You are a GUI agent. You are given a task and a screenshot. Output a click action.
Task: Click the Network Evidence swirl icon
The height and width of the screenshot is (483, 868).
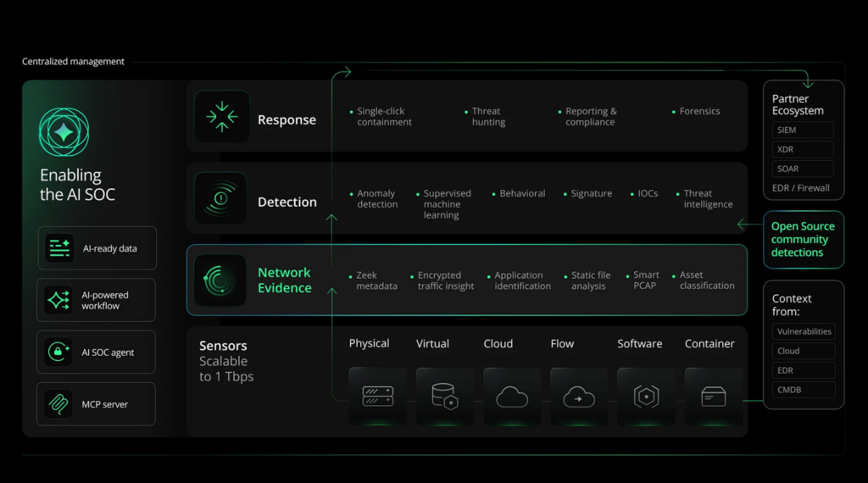pyautogui.click(x=220, y=280)
